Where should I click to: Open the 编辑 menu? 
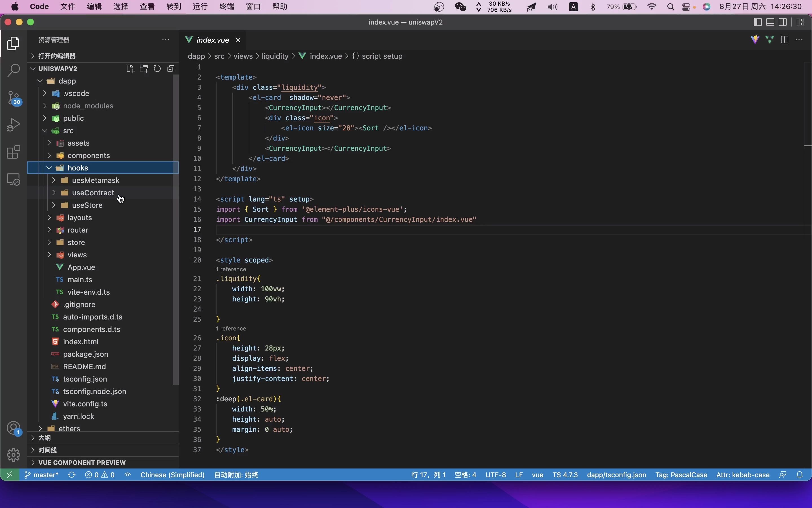tap(94, 7)
